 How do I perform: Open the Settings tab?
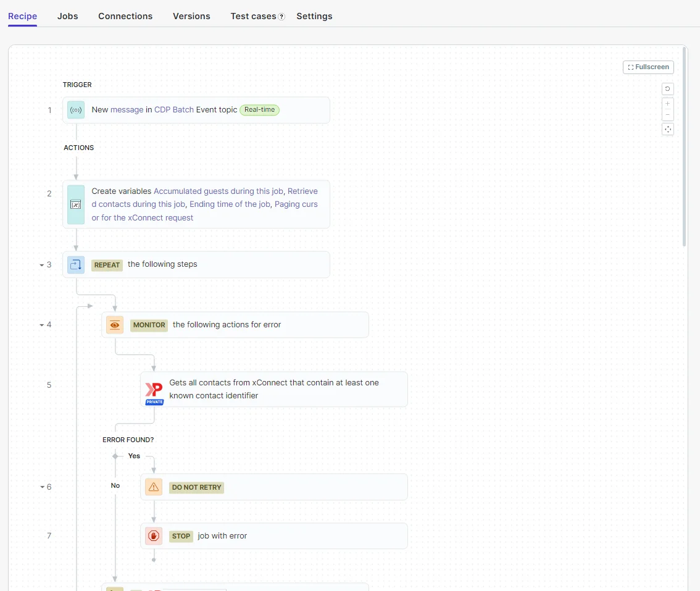point(314,16)
